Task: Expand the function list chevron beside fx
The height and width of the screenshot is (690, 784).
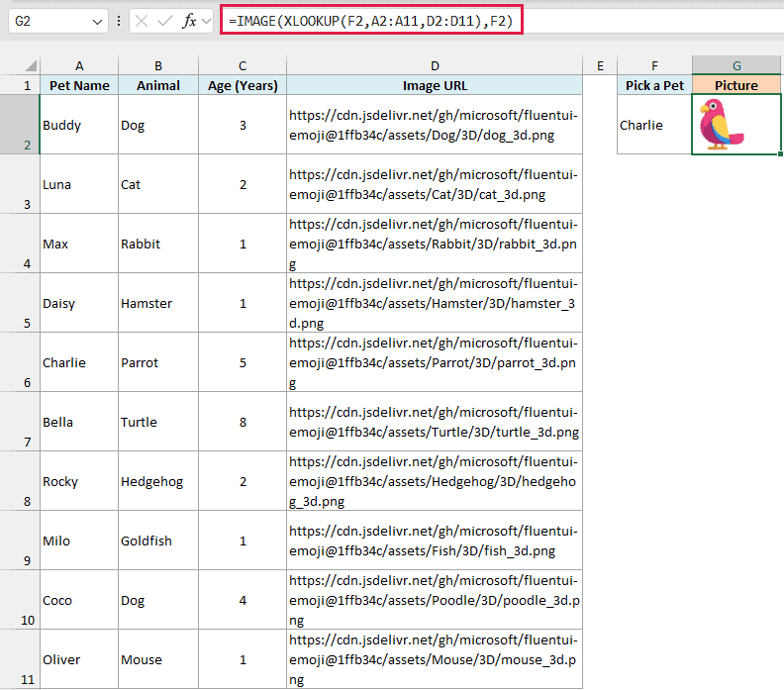Action: click(x=207, y=22)
